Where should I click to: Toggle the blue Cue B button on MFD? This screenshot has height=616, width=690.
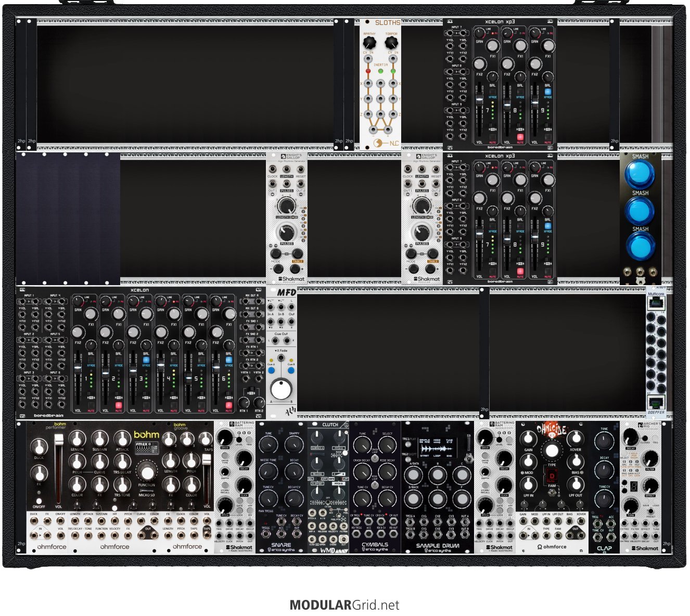tap(291, 371)
